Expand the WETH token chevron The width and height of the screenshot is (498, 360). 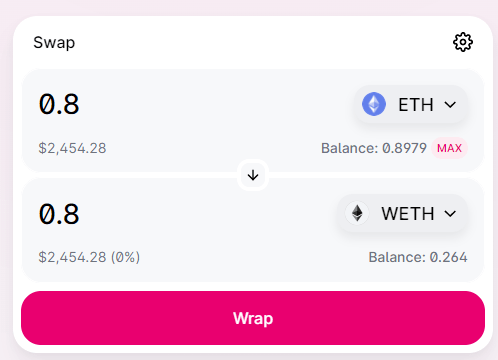(450, 214)
